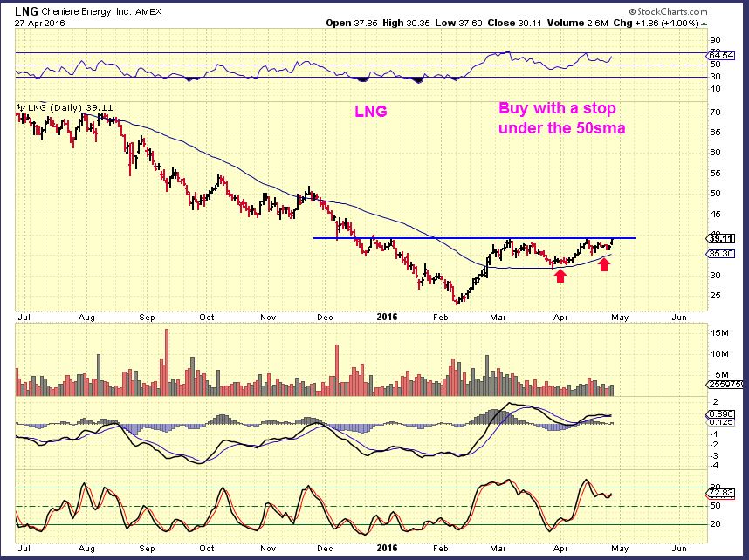Click the -3 label on MACD axis
This screenshot has width=749, height=560.
point(714,455)
